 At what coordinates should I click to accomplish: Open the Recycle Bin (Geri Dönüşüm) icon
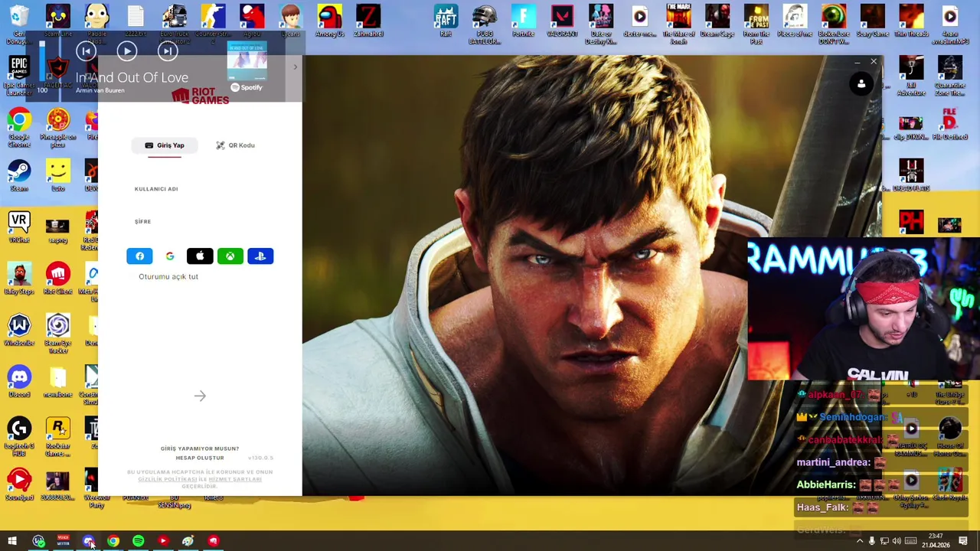pos(19,24)
